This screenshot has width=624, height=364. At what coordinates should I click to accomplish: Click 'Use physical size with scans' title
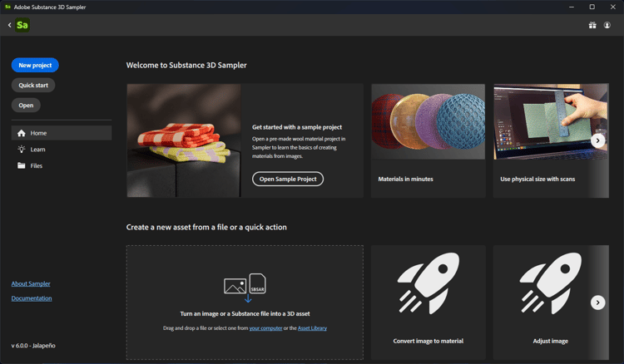(x=537, y=180)
